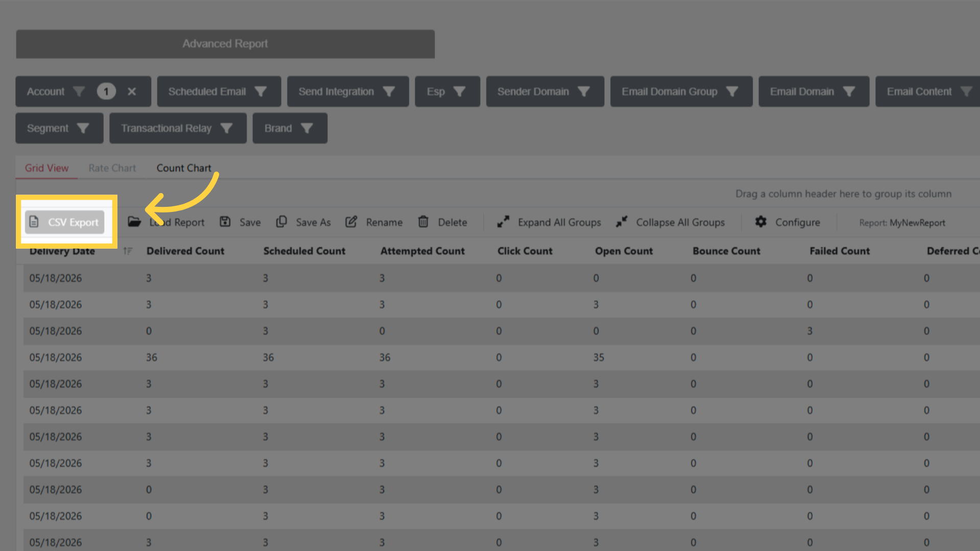Click the Collapse All Groups arrows icon
This screenshot has width=980, height=551.
pyautogui.click(x=622, y=222)
